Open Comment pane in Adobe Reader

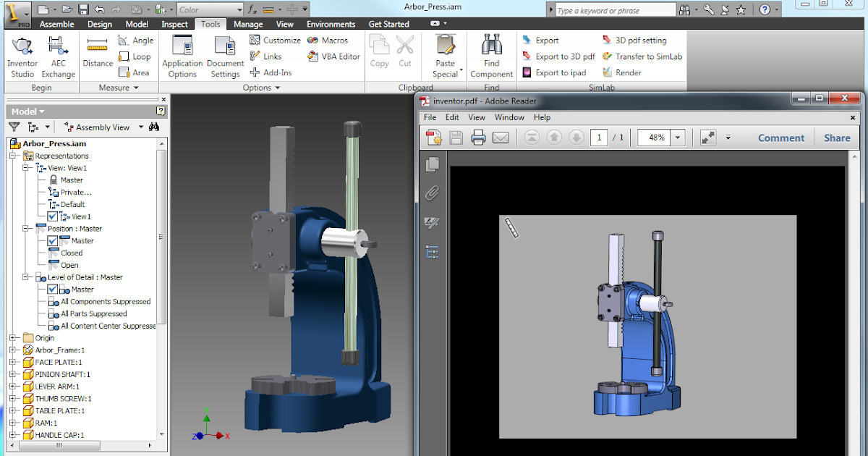coord(781,138)
